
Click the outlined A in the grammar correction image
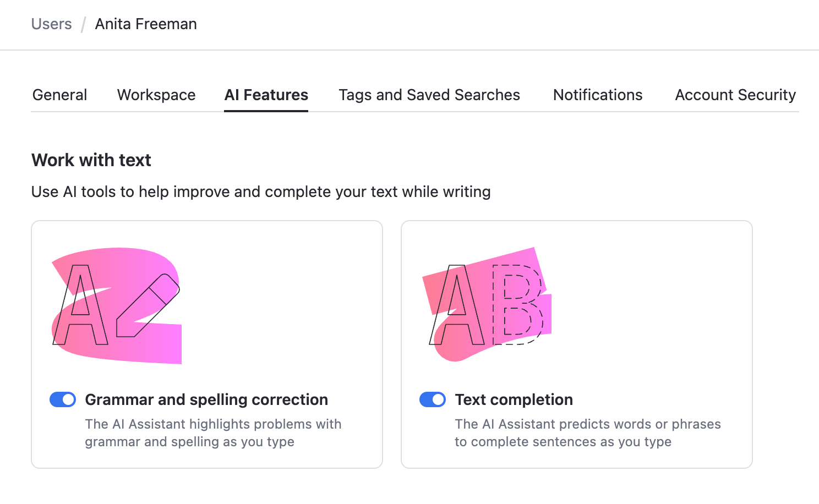(x=80, y=305)
